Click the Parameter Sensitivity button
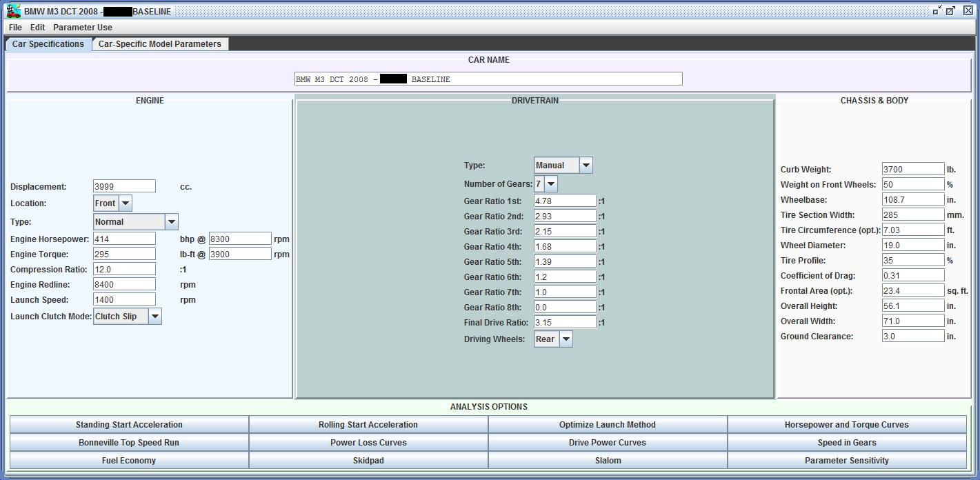Screen dimensions: 980x480 [846, 461]
